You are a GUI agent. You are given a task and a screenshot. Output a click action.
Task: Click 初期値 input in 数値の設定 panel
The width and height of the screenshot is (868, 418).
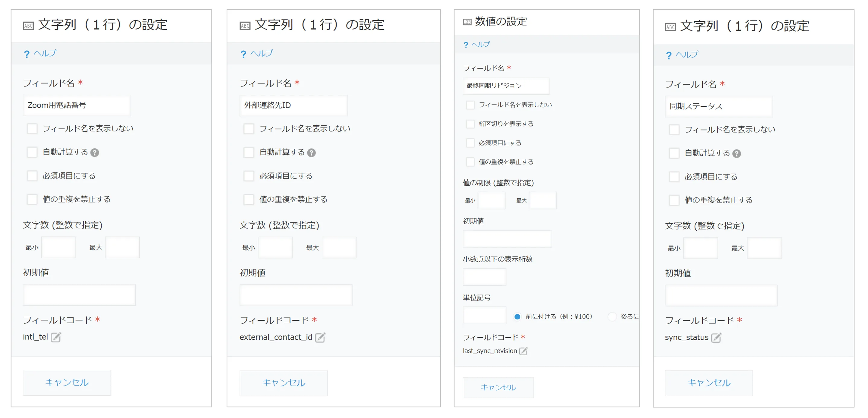point(507,239)
